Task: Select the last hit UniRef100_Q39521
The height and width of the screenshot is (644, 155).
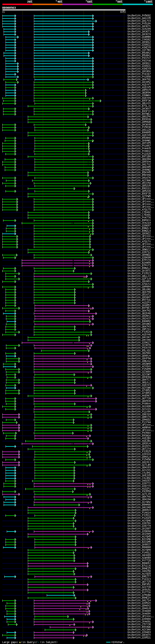Action: (x=139, y=638)
